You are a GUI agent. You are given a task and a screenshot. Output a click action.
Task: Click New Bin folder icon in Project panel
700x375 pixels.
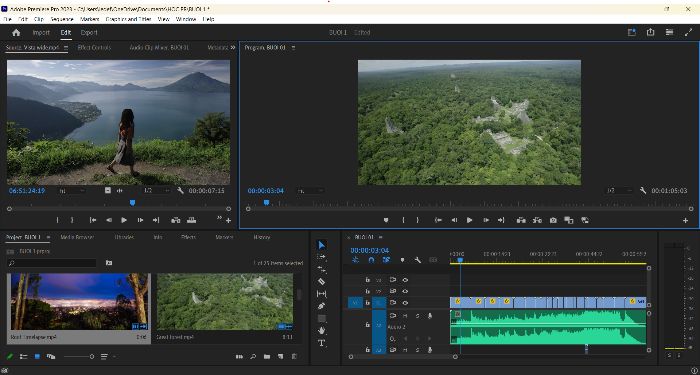click(267, 356)
